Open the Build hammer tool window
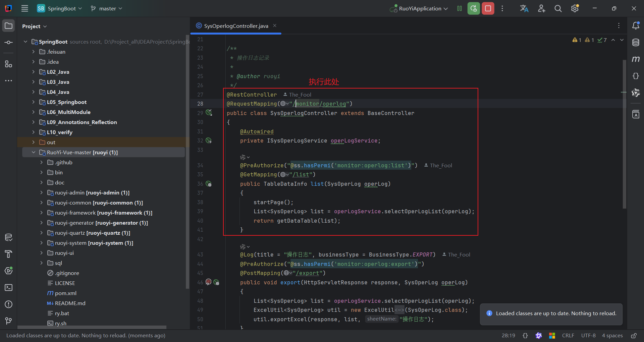The image size is (644, 342). 9,254
